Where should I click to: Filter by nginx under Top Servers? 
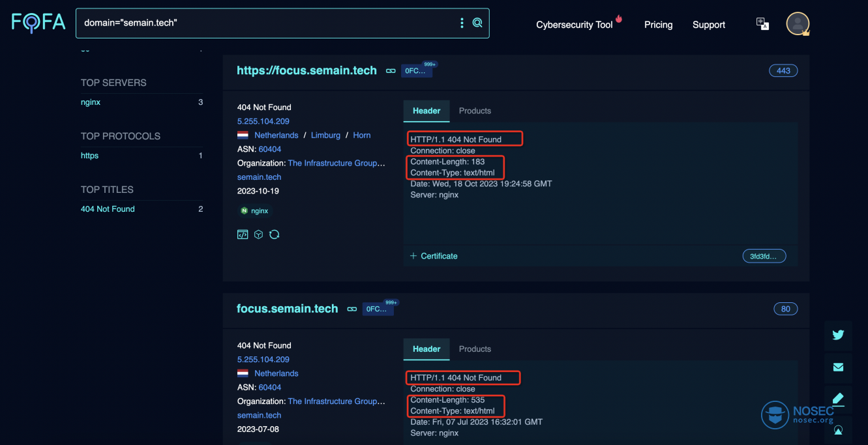pyautogui.click(x=91, y=102)
